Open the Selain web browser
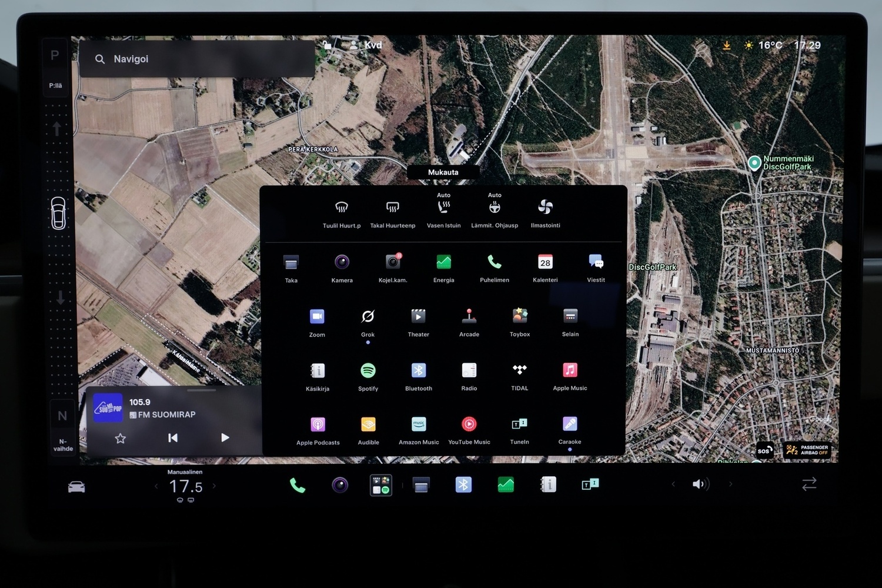The width and height of the screenshot is (882, 588). pos(570,316)
